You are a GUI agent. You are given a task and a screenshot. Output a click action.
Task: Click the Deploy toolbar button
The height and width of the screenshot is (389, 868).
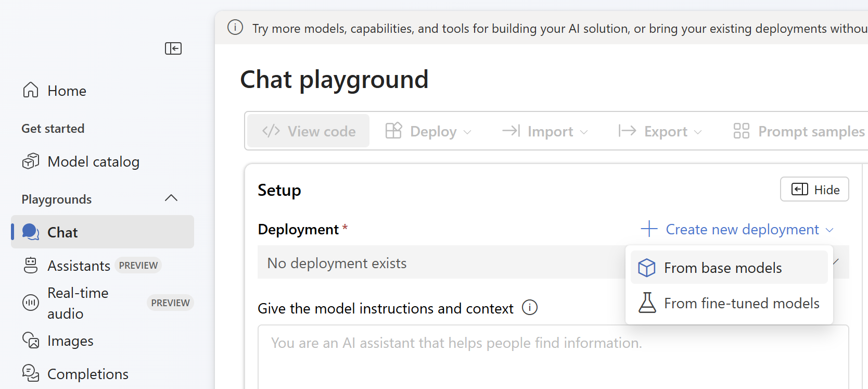[429, 131]
